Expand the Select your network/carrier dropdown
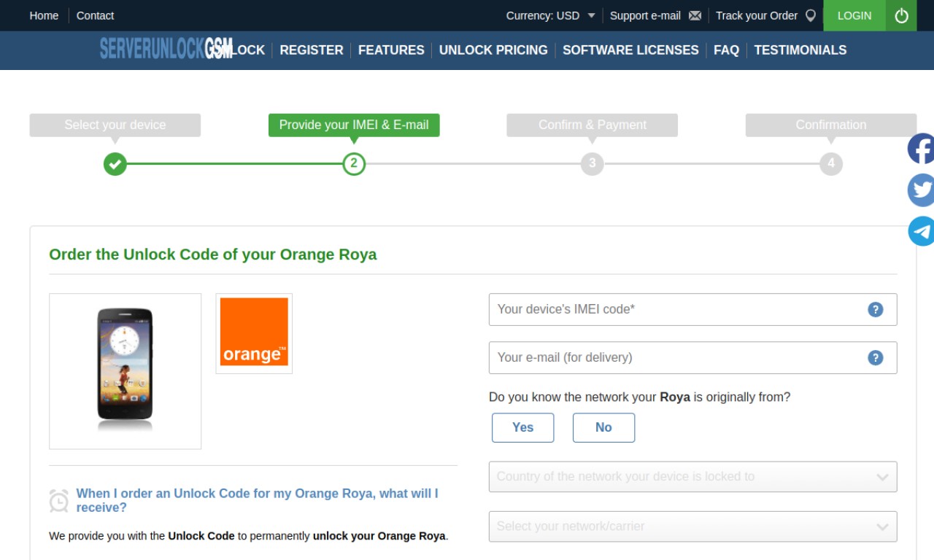This screenshot has height=560, width=934. click(x=692, y=526)
